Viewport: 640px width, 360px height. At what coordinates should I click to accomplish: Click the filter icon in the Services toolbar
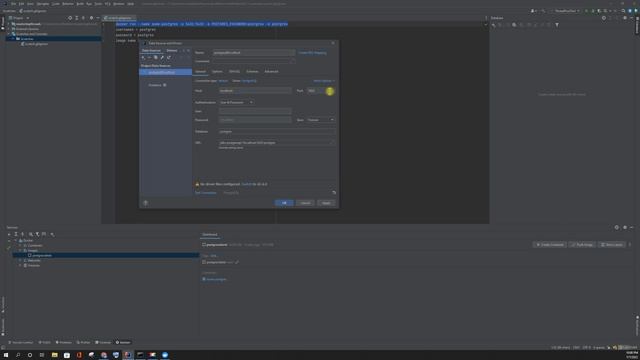coord(37,234)
